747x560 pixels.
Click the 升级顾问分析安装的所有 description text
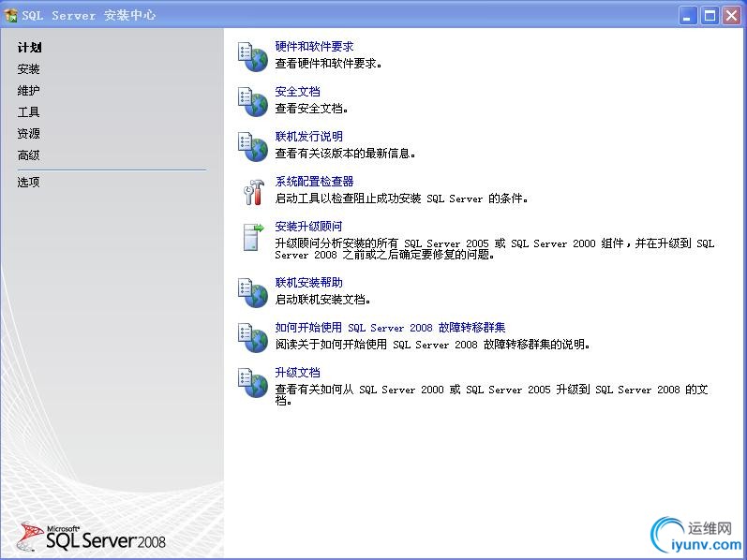(x=495, y=248)
